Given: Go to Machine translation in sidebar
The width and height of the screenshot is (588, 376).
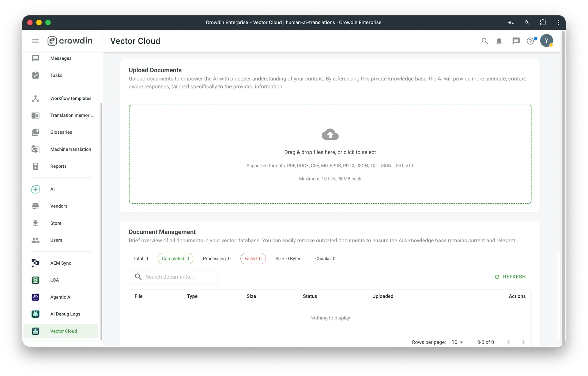Looking at the screenshot, I should pyautogui.click(x=70, y=149).
